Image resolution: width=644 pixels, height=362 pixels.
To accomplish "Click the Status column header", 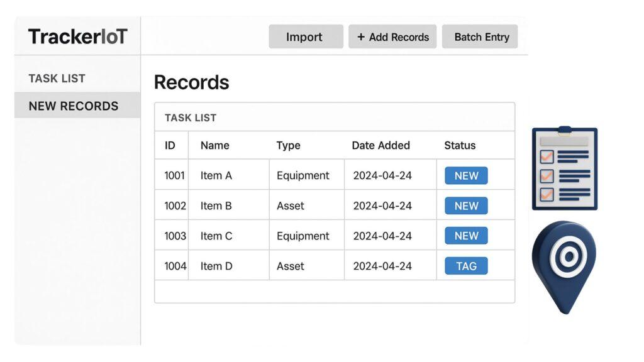I will [x=460, y=145].
